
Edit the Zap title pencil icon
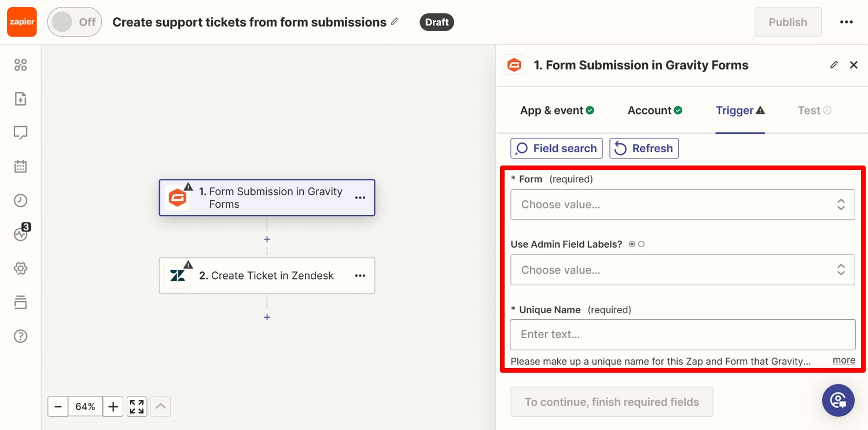[x=395, y=21]
